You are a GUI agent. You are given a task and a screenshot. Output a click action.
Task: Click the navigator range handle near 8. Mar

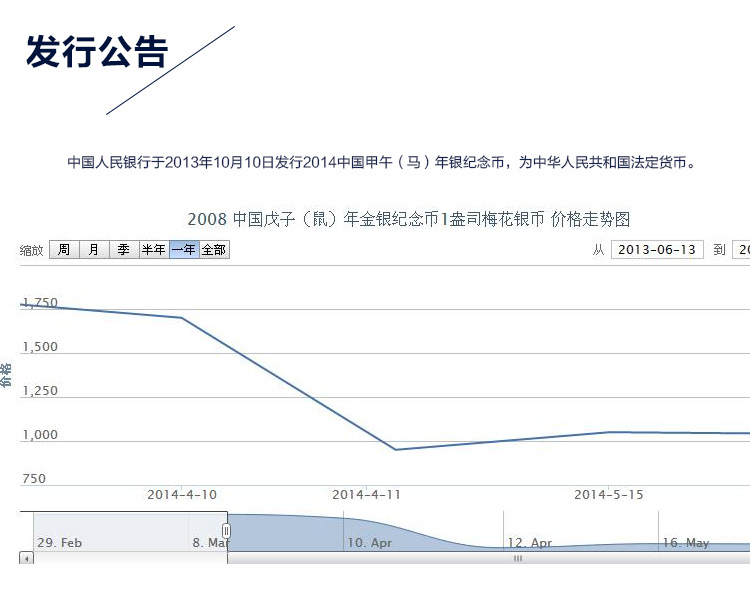click(x=227, y=530)
